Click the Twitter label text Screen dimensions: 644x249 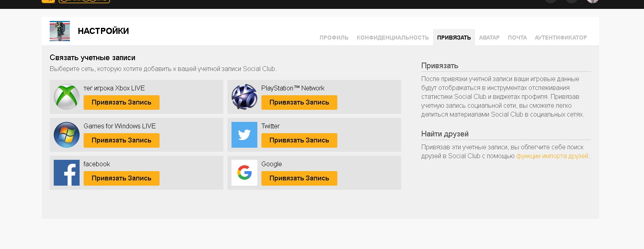tap(270, 126)
